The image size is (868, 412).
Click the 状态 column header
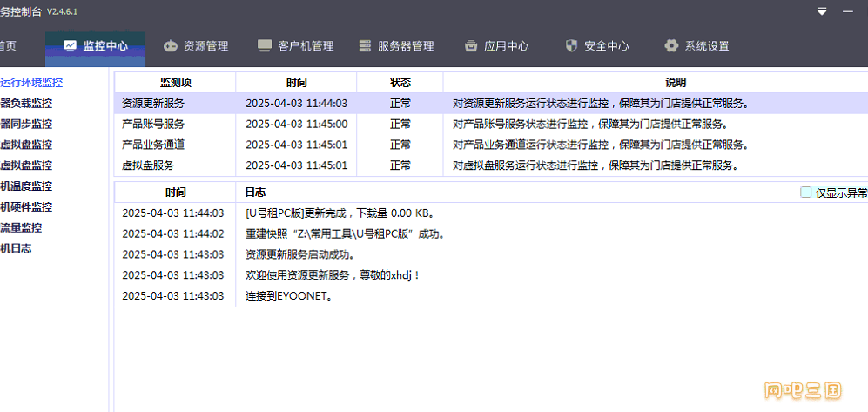tap(400, 83)
